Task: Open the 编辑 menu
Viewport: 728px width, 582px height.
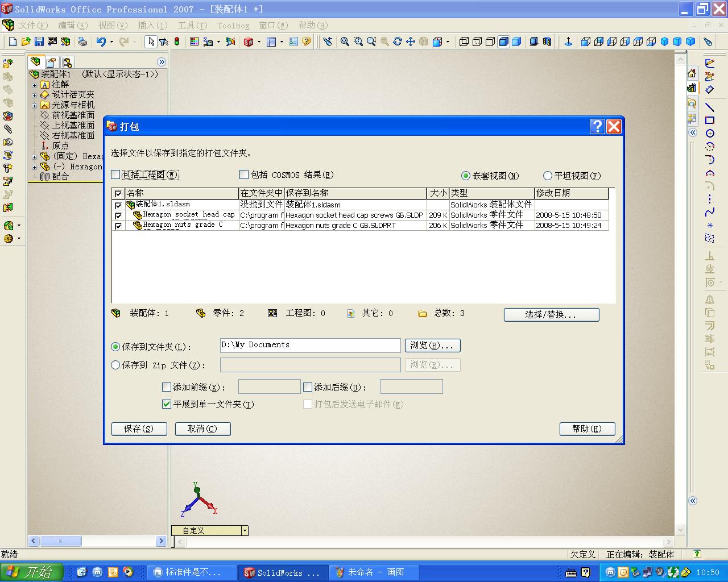Action: pyautogui.click(x=73, y=25)
